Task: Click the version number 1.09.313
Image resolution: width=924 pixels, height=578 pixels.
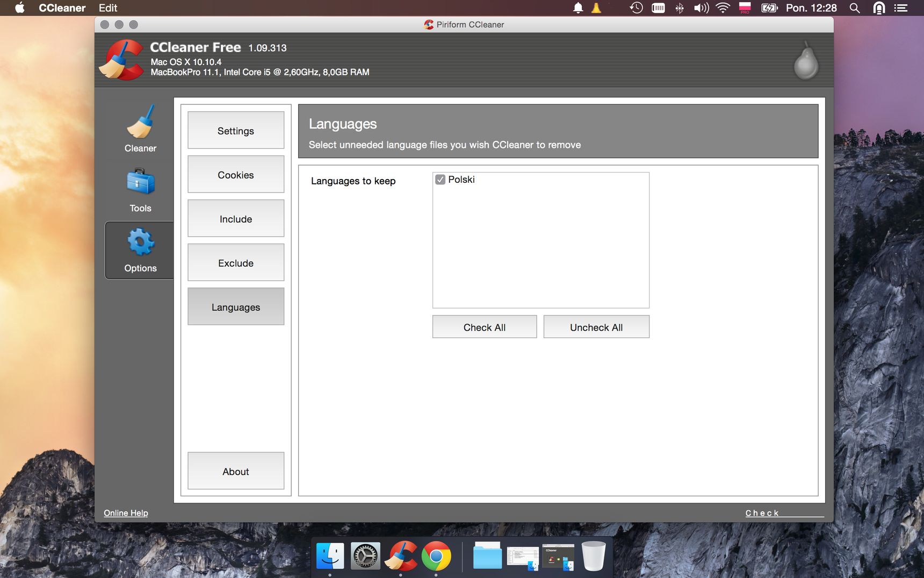Action: [x=268, y=48]
